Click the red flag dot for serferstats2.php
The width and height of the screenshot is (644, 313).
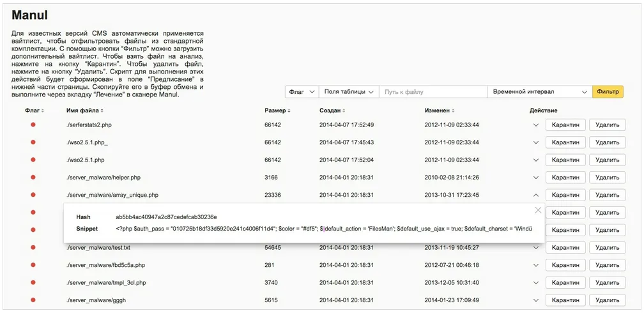pyautogui.click(x=33, y=125)
